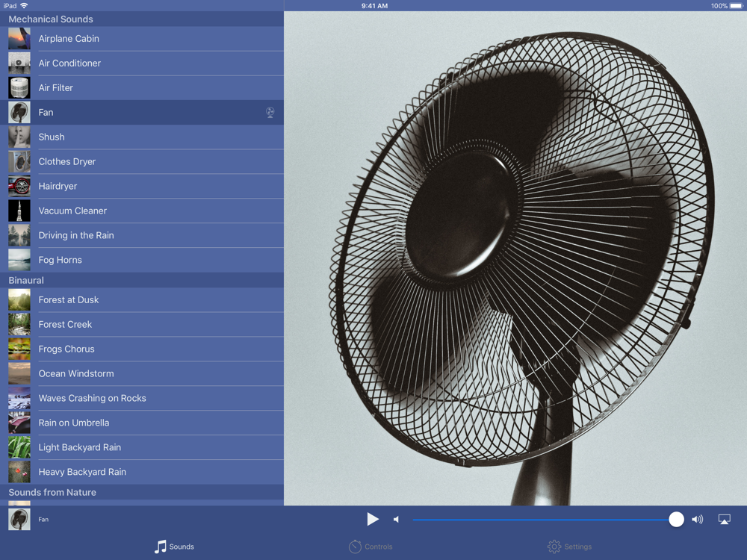Select the Hairdryer sound
The image size is (747, 560).
[x=58, y=186]
